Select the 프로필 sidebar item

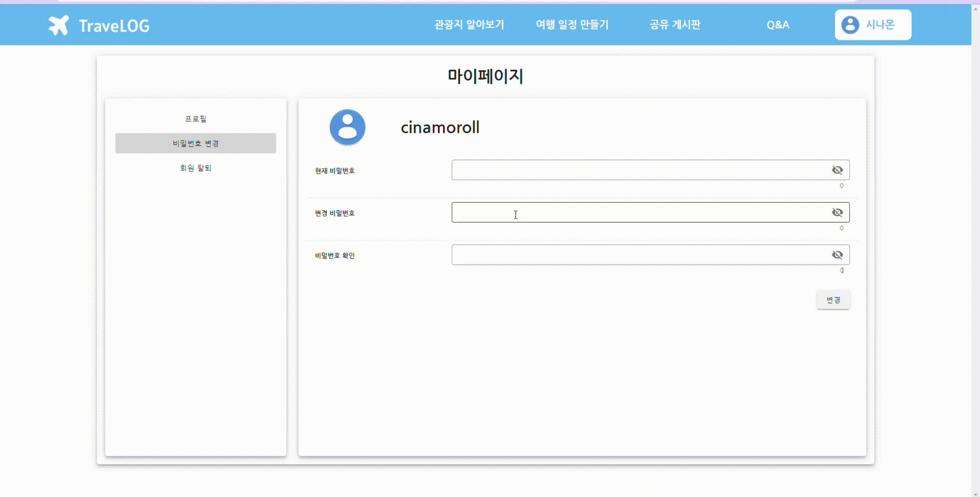(196, 119)
